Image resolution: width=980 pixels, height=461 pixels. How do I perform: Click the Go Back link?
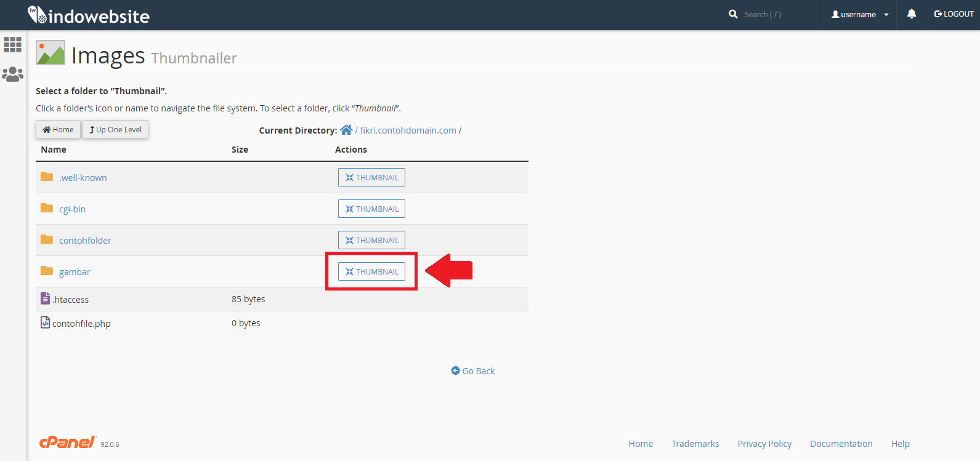(473, 371)
